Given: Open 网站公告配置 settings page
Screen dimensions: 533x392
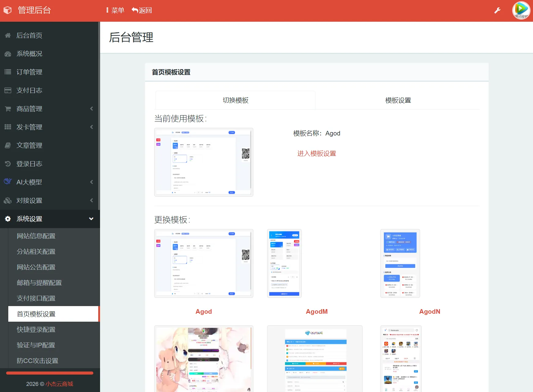Looking at the screenshot, I should (36, 267).
